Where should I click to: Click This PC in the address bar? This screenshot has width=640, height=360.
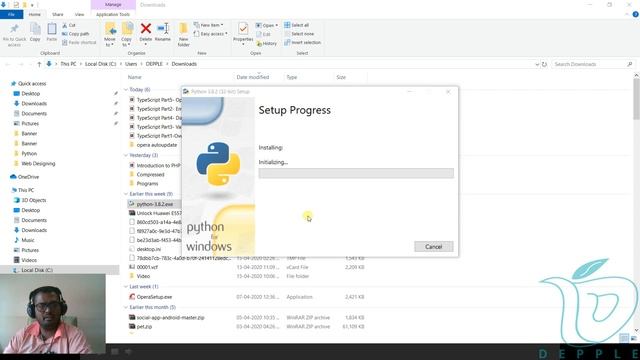(x=68, y=64)
